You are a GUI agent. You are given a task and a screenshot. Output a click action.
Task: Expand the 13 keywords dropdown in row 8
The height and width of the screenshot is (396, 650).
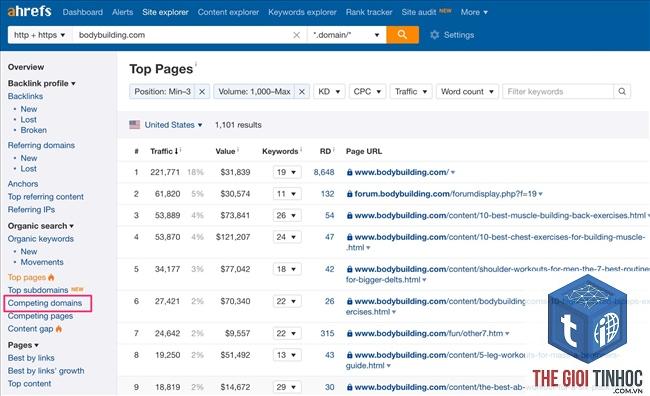point(287,355)
